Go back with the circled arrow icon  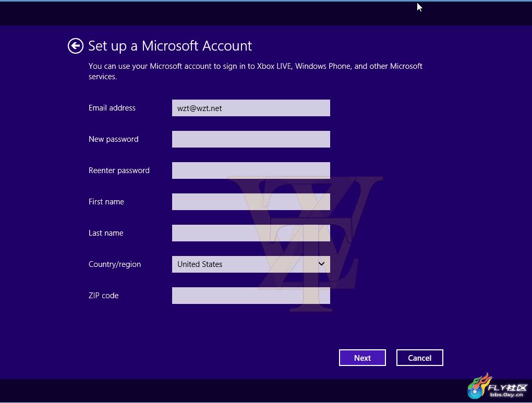click(75, 46)
